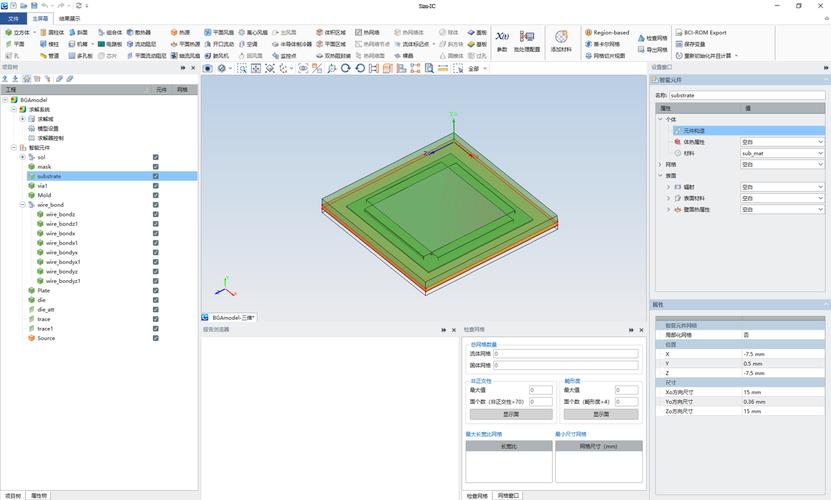Toggle the checkbox for Plate

pos(156,291)
